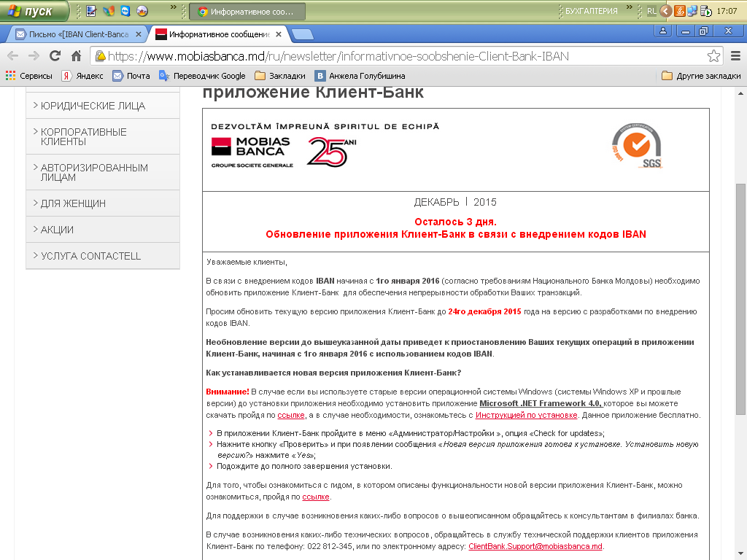Click the page's vertical scrollbar thumb
The height and width of the screenshot is (560, 747).
click(741, 298)
